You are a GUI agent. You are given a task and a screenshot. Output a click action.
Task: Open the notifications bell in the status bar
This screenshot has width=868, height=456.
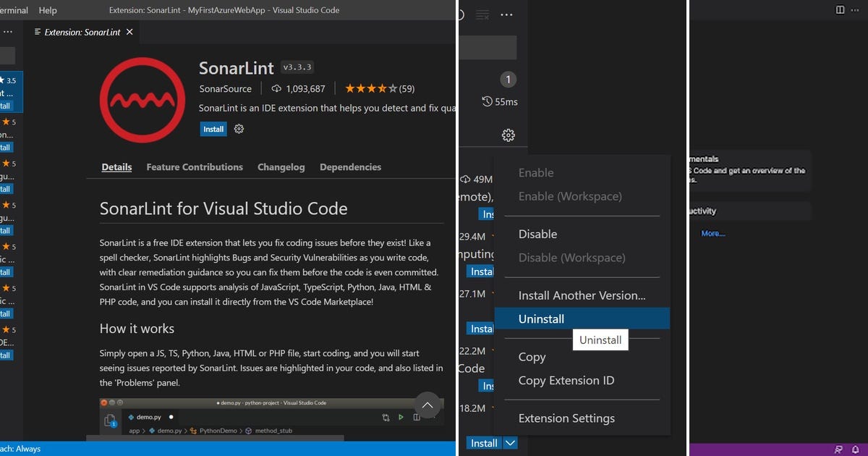(856, 449)
